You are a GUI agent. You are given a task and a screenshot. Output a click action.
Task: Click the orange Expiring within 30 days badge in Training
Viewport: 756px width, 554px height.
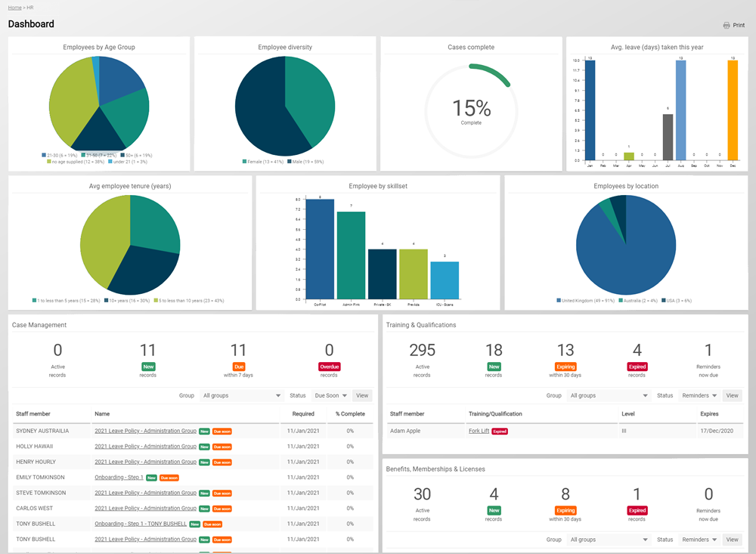point(565,368)
